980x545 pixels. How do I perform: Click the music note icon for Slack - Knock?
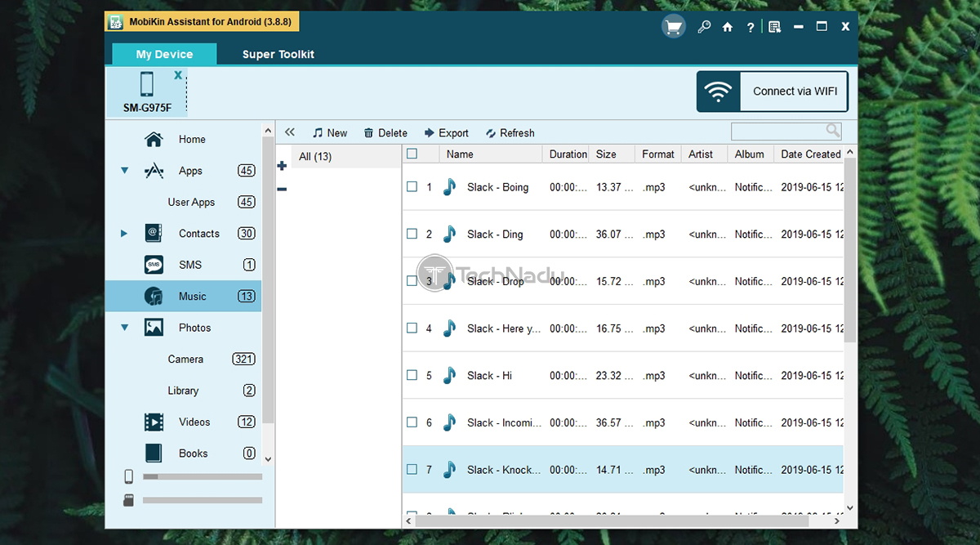point(449,470)
